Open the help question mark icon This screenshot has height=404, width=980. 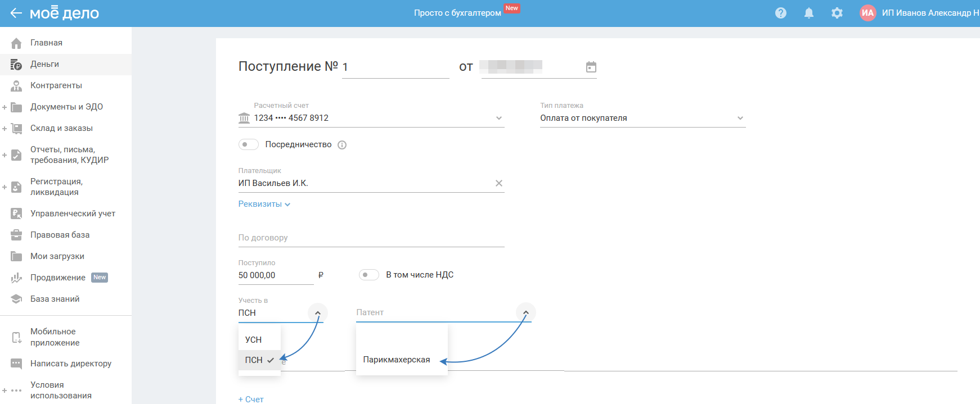[x=780, y=13]
